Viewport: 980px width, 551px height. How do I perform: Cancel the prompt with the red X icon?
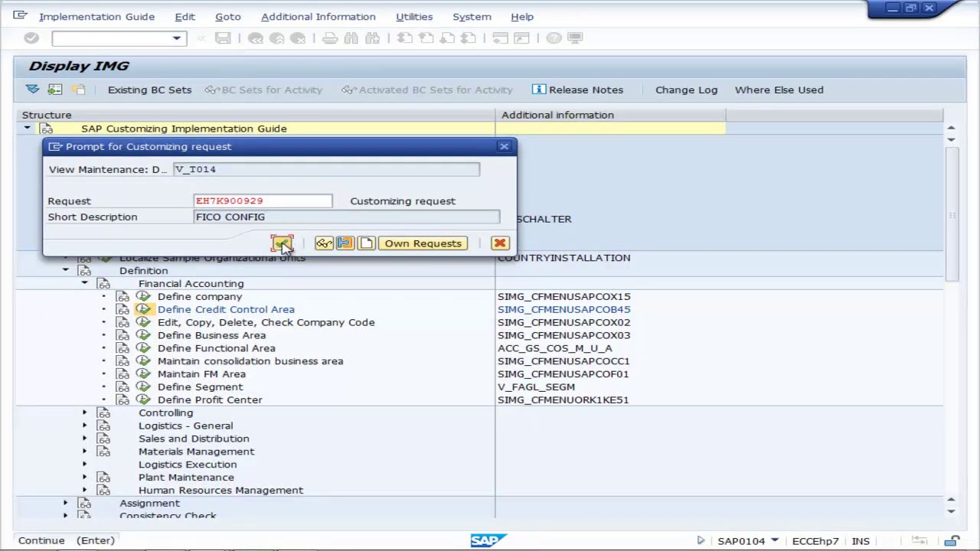499,243
